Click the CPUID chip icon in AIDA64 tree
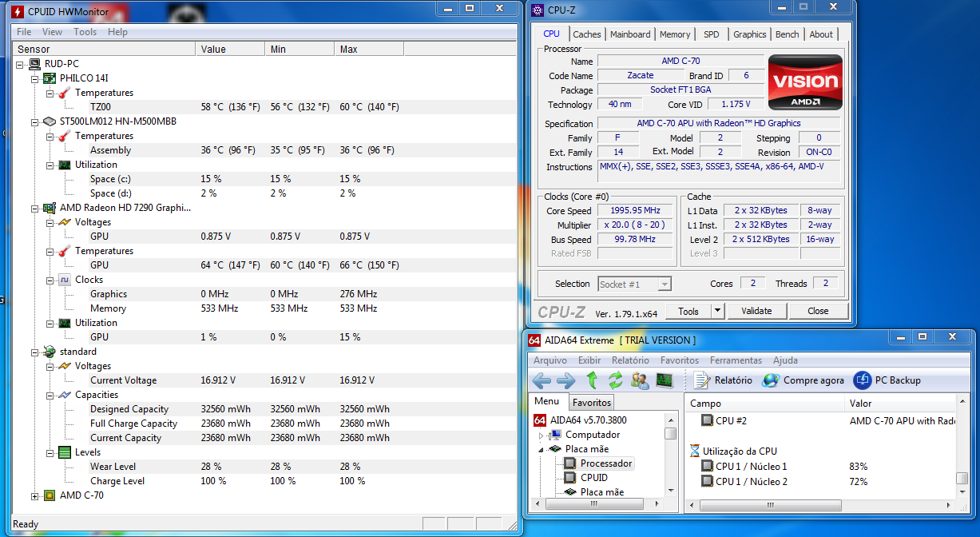This screenshot has width=980, height=537. (x=569, y=478)
